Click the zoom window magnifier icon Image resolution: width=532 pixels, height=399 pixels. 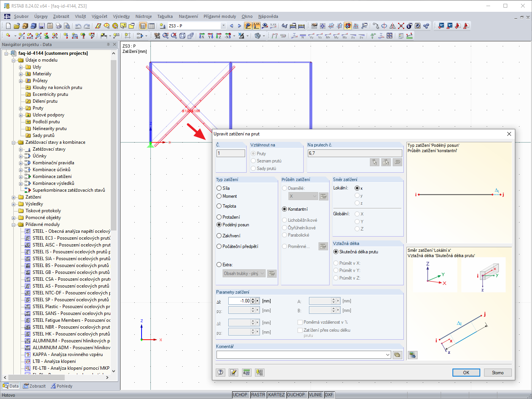point(166,36)
